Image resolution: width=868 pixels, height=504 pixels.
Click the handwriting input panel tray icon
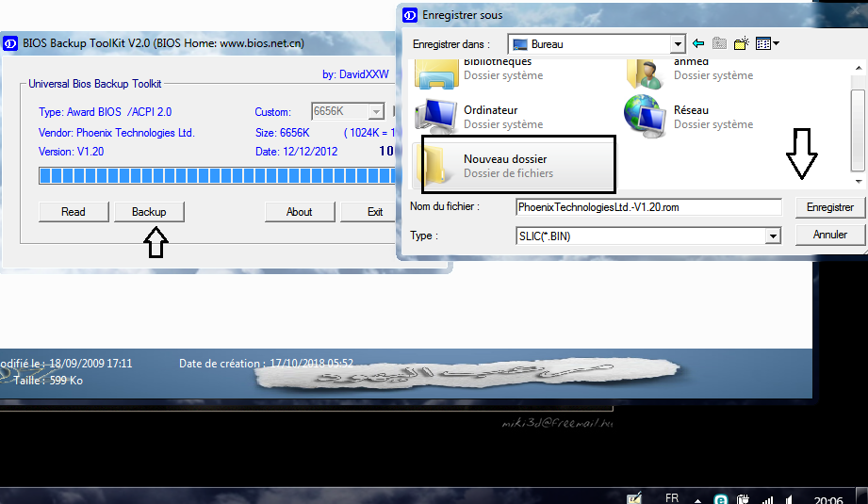coord(634,498)
